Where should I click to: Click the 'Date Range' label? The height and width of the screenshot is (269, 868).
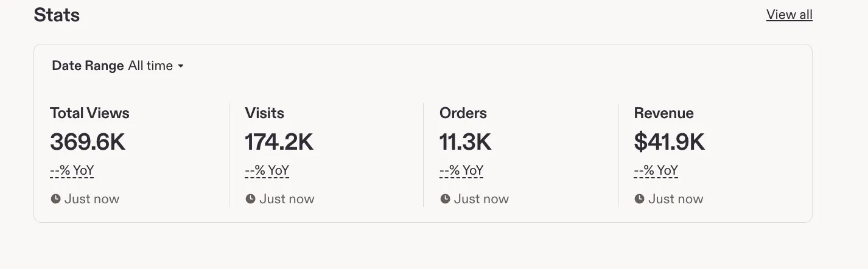(88, 66)
